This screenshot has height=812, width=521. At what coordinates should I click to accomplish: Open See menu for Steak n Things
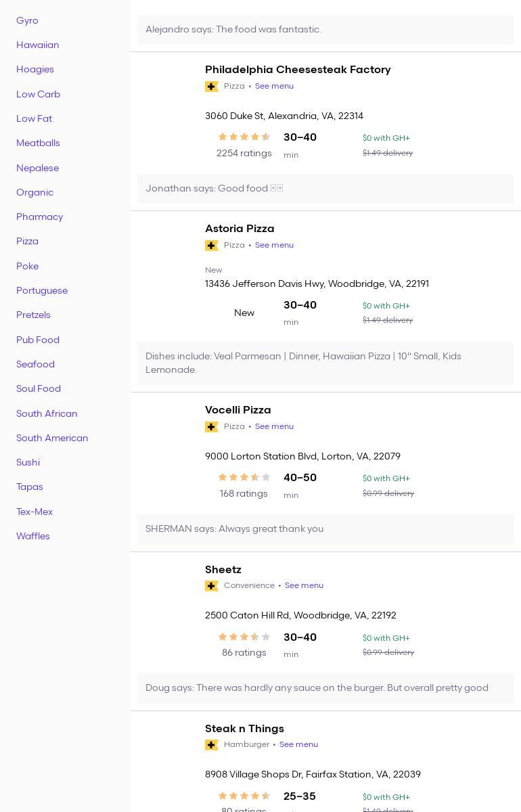298,745
